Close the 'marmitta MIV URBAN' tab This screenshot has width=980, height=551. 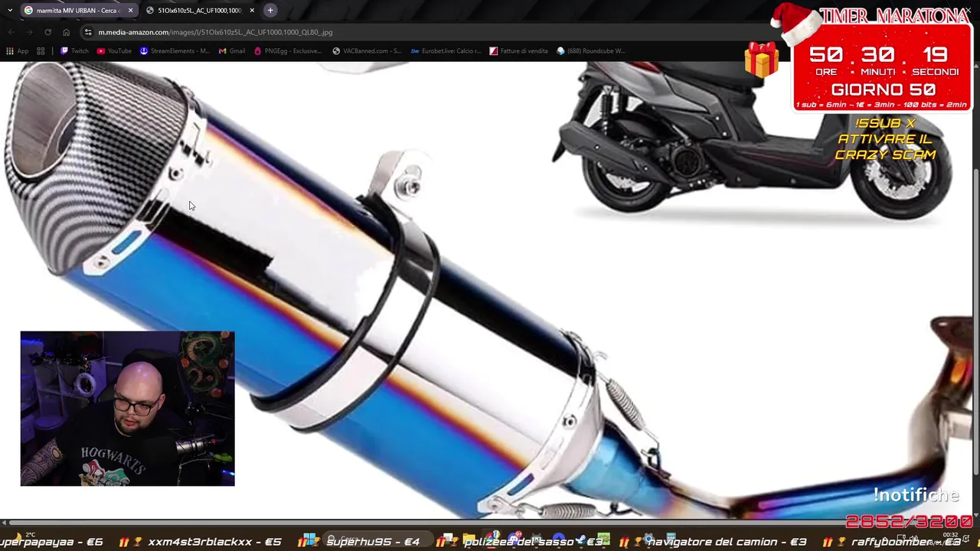[130, 11]
